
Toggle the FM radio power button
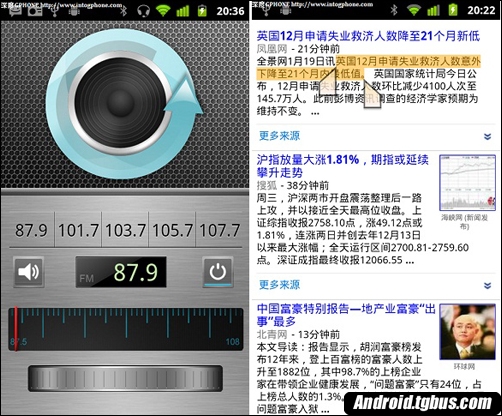(218, 272)
